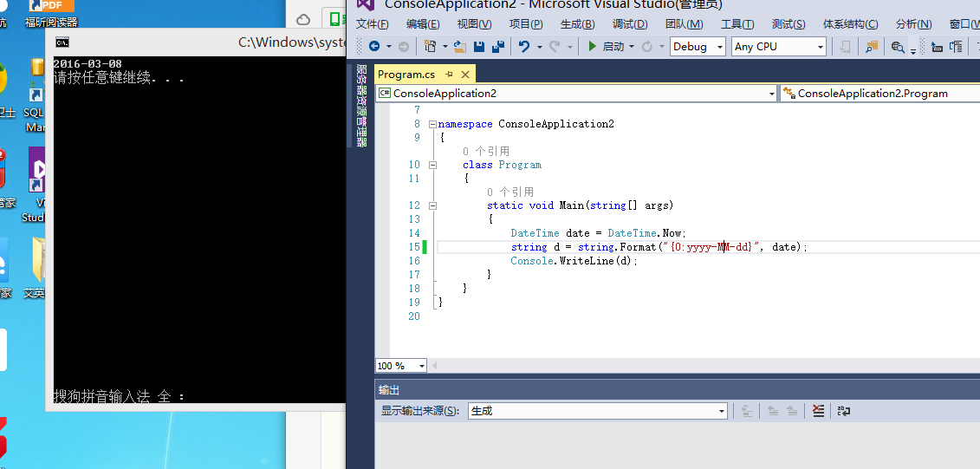Image resolution: width=980 pixels, height=469 pixels.
Task: Click the Visual Studio logo icon
Action: click(366, 4)
